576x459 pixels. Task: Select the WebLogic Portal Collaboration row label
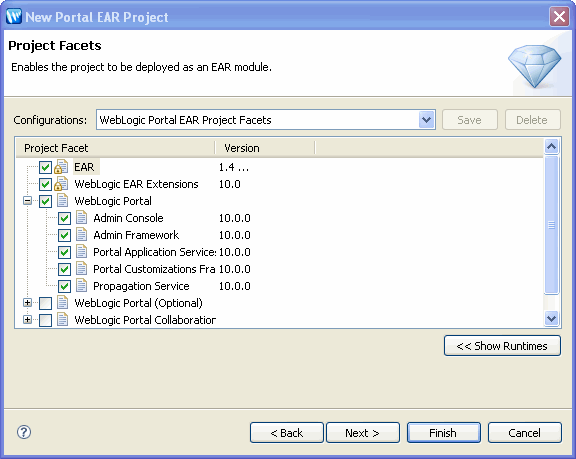tap(145, 320)
